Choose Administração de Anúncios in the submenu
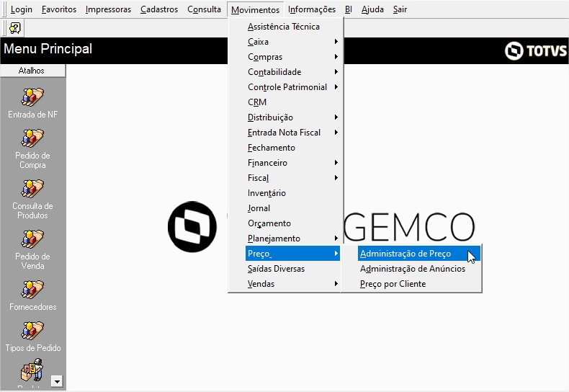 (x=418, y=269)
